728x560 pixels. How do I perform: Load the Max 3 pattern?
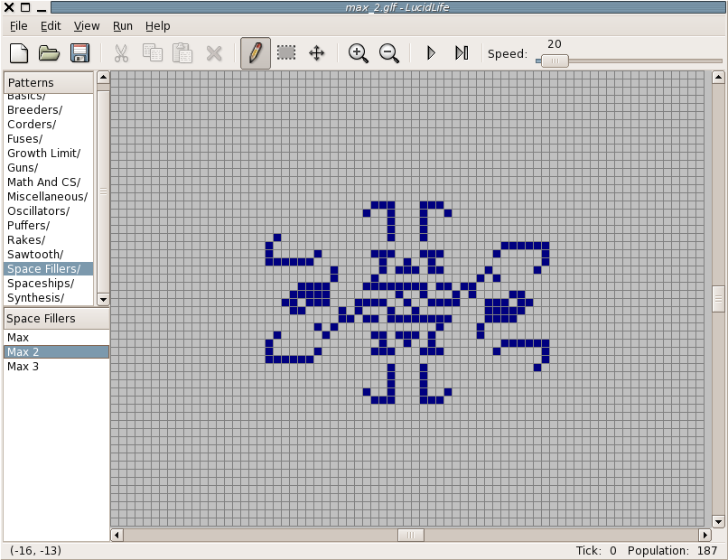(23, 367)
